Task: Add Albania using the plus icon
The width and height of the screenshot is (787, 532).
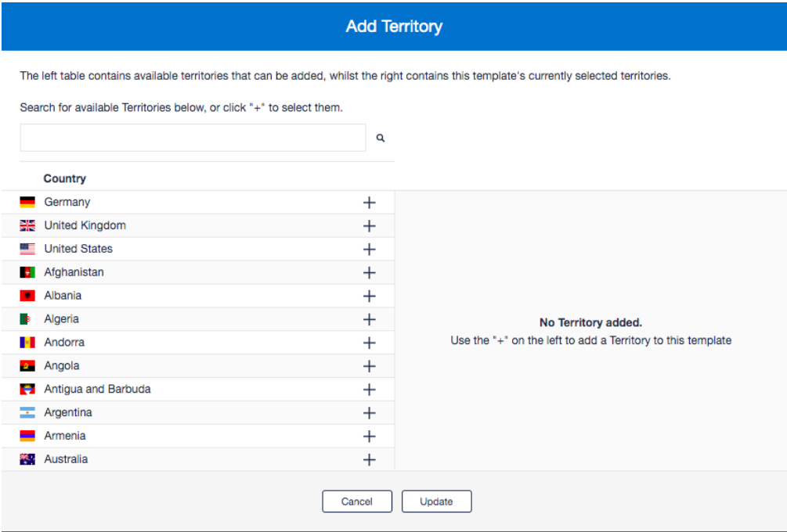Action: coord(370,297)
